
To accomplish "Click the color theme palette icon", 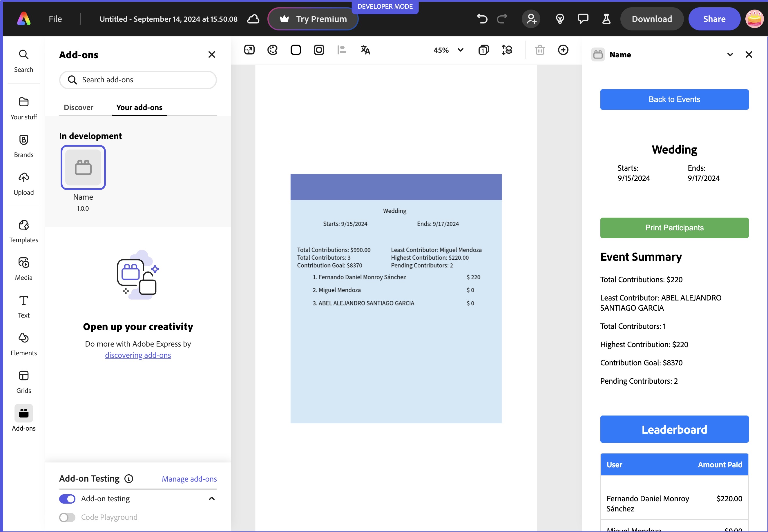I will coord(272,50).
